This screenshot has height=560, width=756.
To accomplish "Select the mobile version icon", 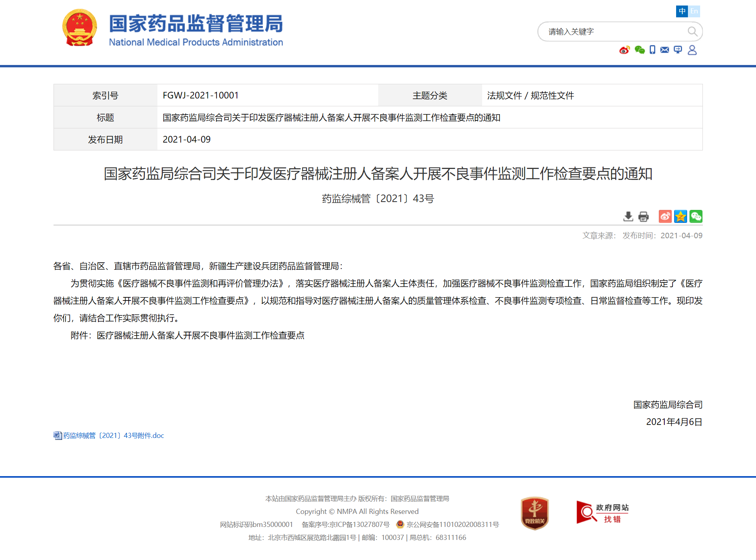I will coord(652,50).
